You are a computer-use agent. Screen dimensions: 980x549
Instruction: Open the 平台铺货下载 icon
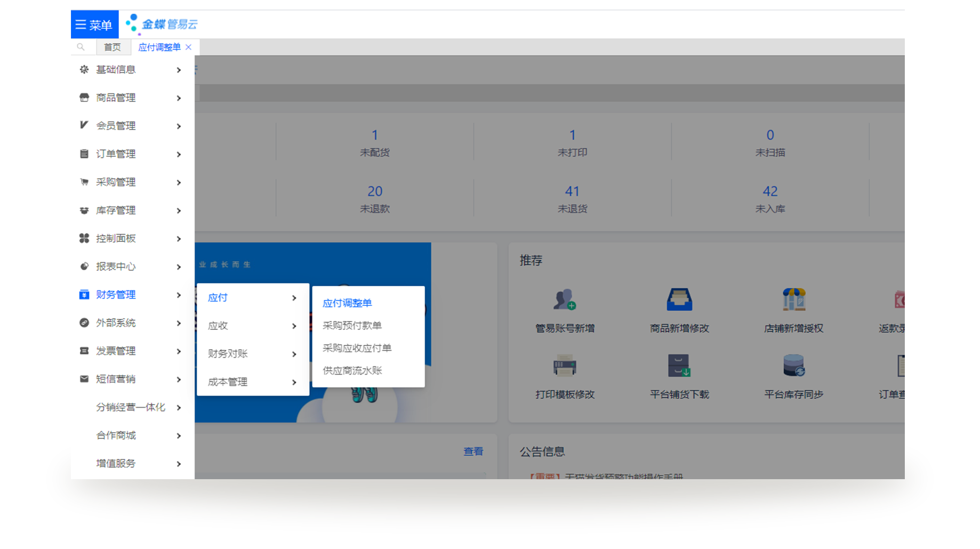coord(679,366)
